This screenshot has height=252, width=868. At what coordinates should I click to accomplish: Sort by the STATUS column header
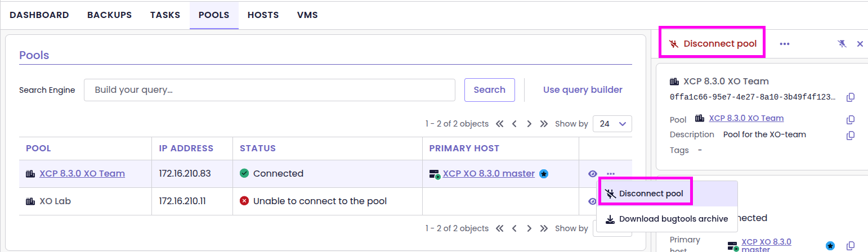[258, 148]
